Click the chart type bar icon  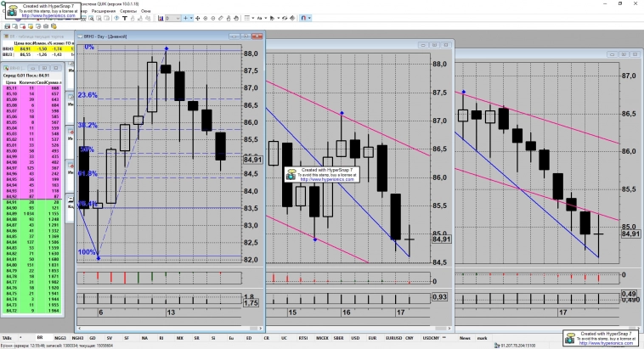160,19
